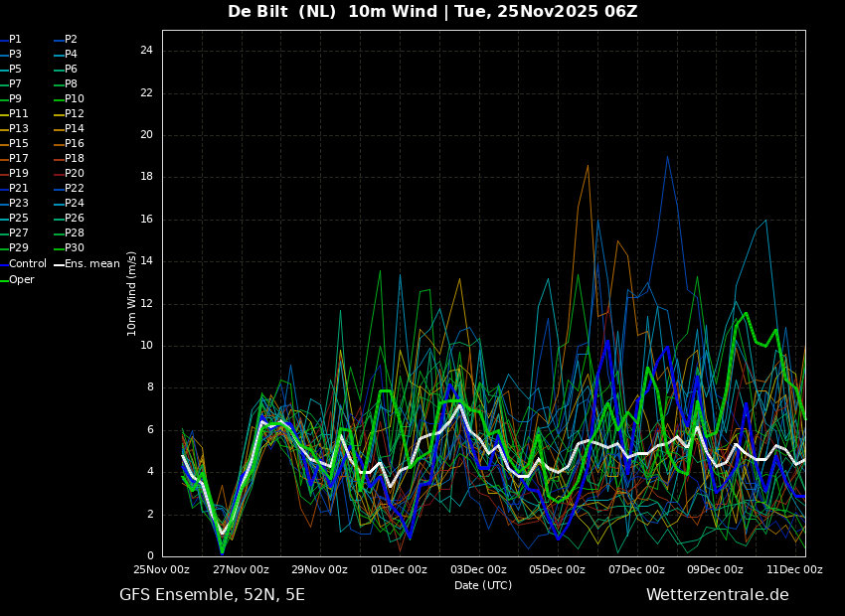Click the Wetterzentrale.de watermark text
This screenshot has width=845, height=616.
718,594
